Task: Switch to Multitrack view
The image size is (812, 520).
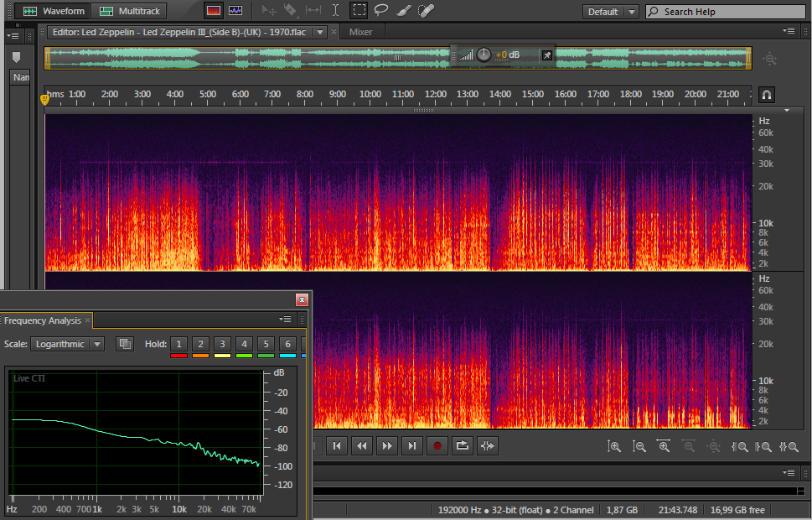Action: 129,11
